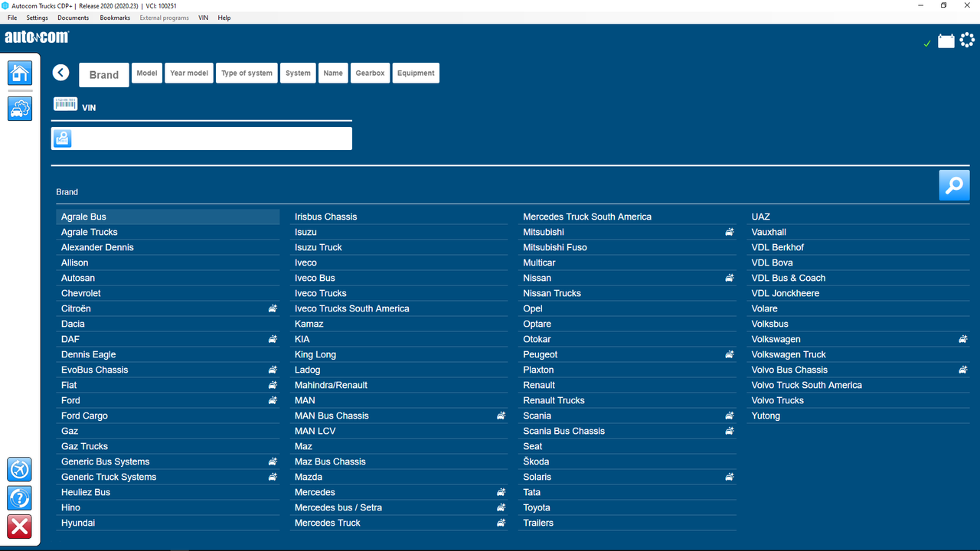980x551 pixels.
Task: Switch to the Equipment tab
Action: [x=416, y=73]
